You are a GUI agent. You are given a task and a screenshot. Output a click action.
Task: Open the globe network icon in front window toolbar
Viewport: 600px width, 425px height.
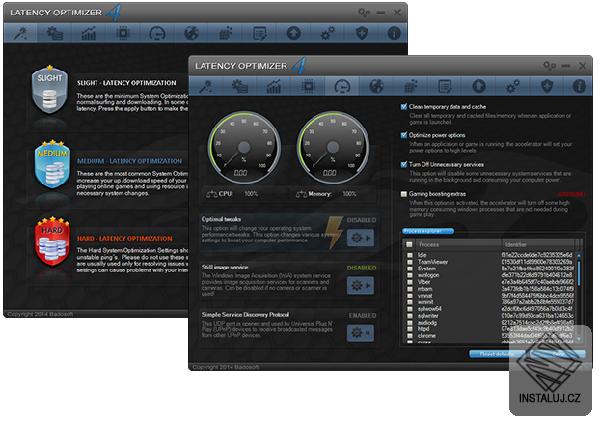click(376, 86)
